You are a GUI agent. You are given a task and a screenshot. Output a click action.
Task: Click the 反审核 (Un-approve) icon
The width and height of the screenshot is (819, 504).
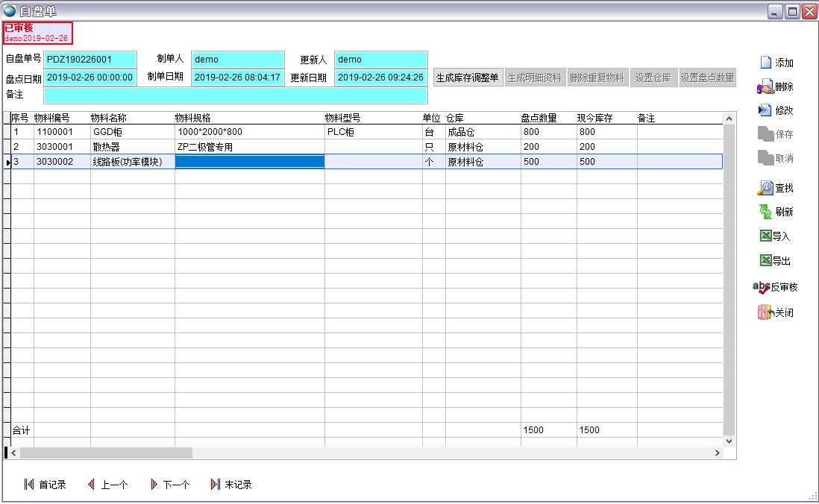pos(762,287)
